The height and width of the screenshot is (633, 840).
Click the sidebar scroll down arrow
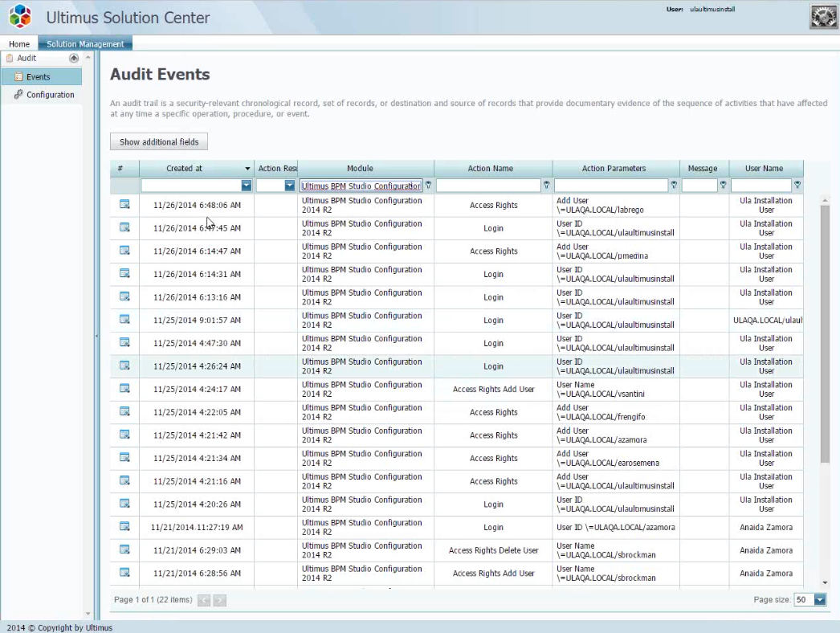[x=88, y=614]
